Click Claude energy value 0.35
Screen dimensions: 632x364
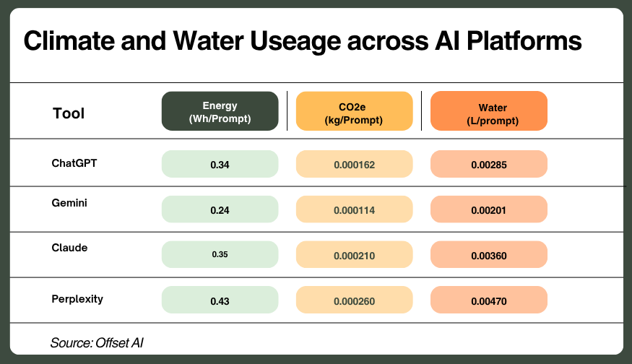(x=220, y=255)
